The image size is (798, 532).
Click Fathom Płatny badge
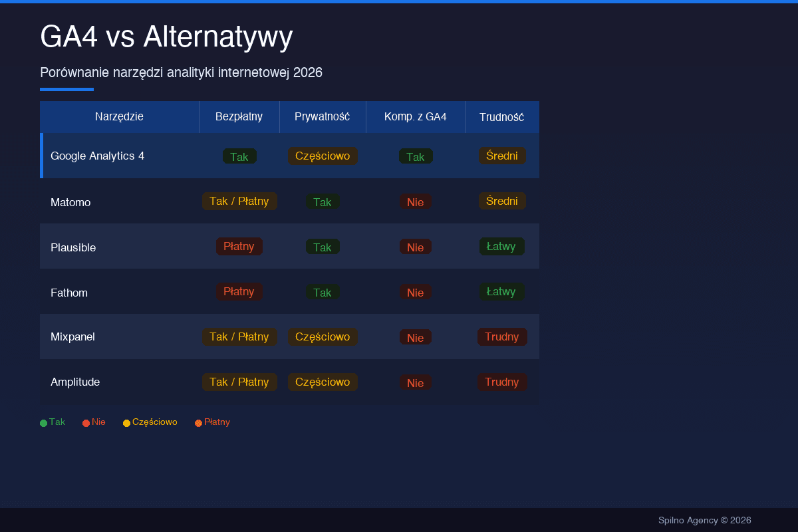[239, 291]
